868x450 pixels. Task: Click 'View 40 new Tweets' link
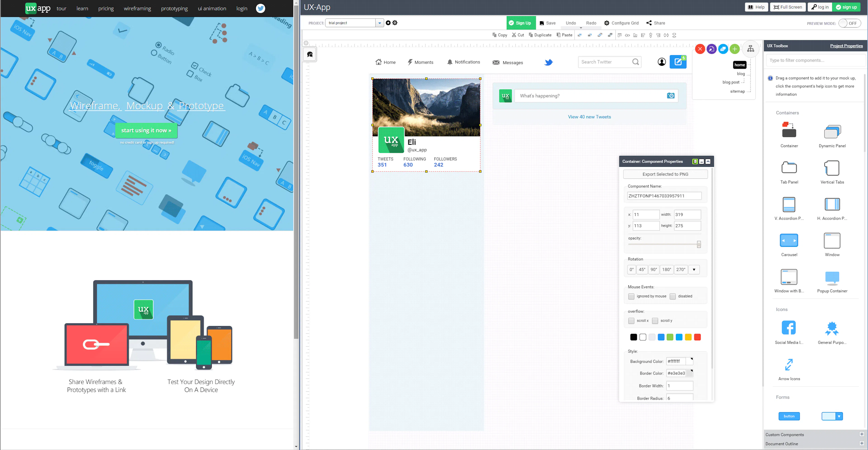pos(589,117)
